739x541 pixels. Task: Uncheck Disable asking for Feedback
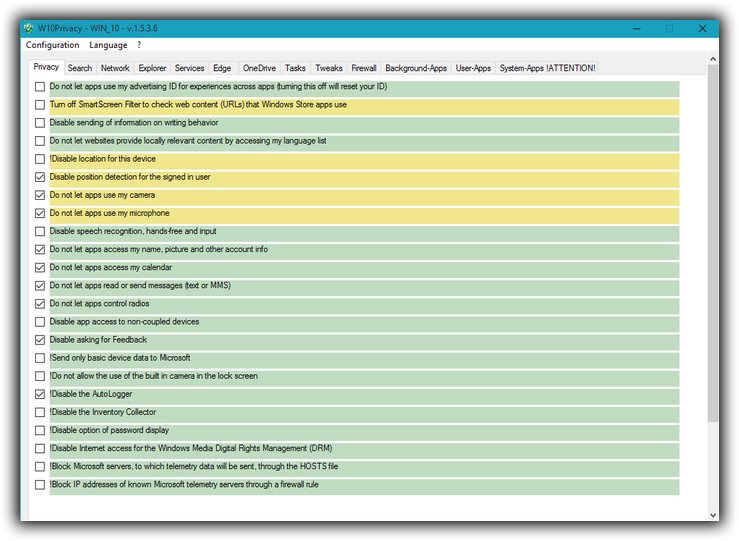40,340
